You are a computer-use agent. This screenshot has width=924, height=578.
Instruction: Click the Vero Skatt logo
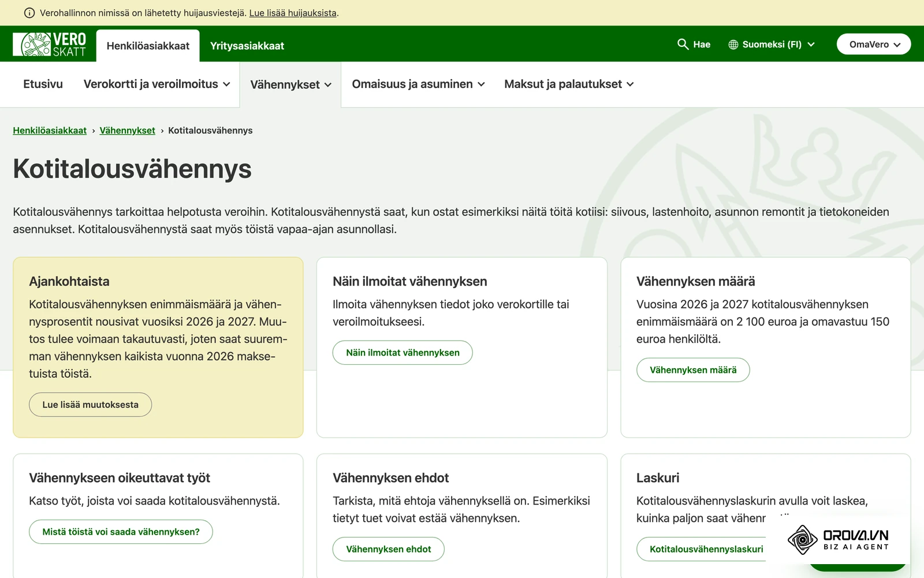(x=50, y=45)
